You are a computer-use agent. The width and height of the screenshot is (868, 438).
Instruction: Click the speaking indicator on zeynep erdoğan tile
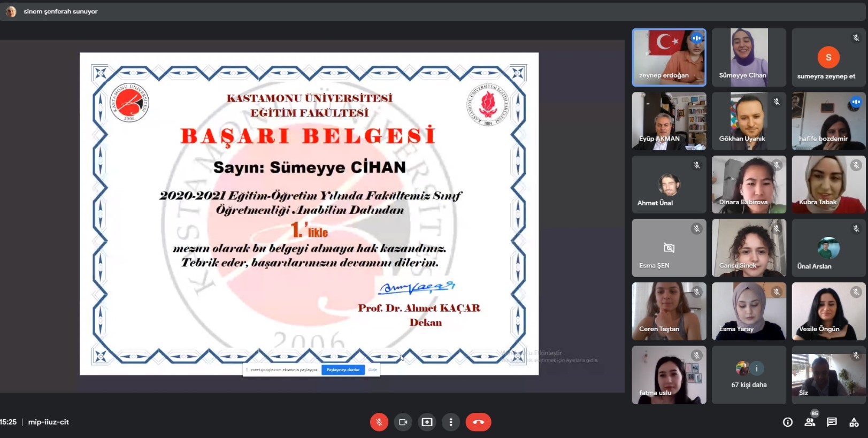coord(696,38)
